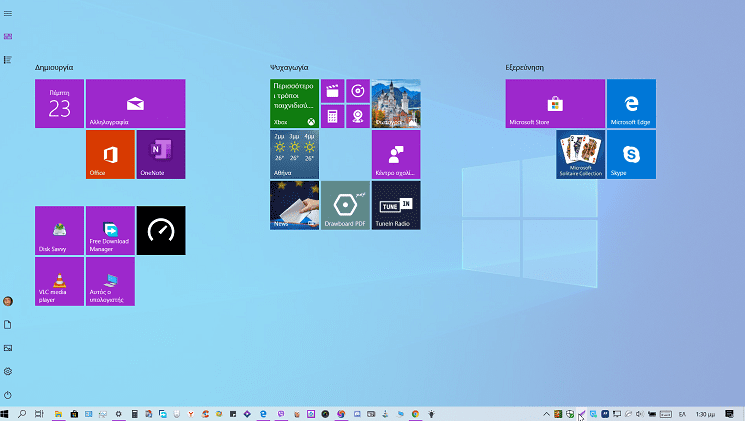This screenshot has width=745, height=421.
Task: Open Microsoft Solitaire Collection tile
Action: 581,154
